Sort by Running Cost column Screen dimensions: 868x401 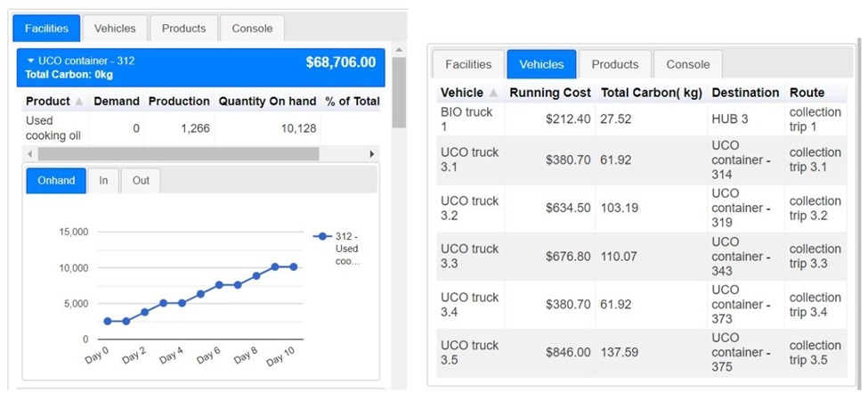[x=550, y=93]
